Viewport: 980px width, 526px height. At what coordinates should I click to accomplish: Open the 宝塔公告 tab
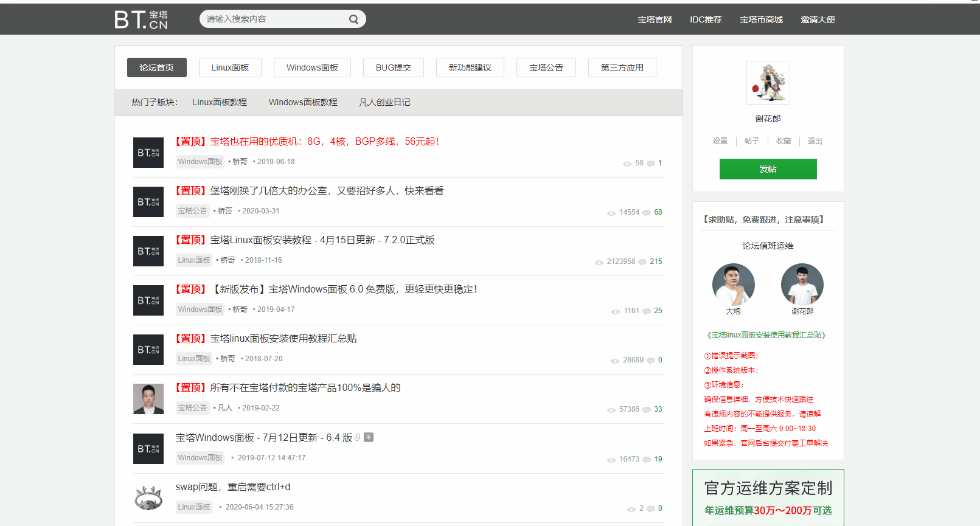click(546, 67)
